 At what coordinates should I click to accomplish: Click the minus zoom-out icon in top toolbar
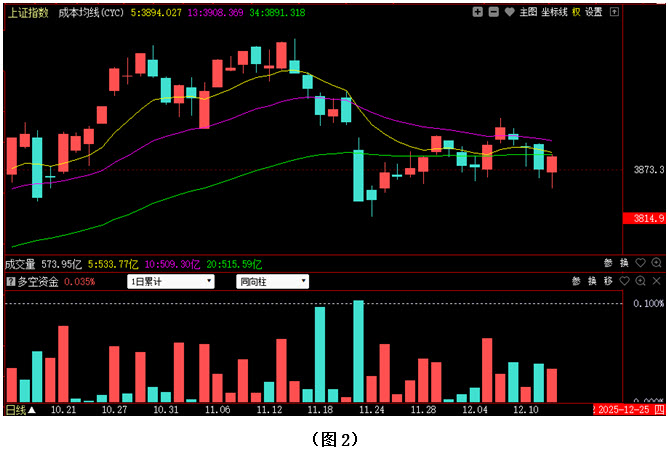click(494, 12)
